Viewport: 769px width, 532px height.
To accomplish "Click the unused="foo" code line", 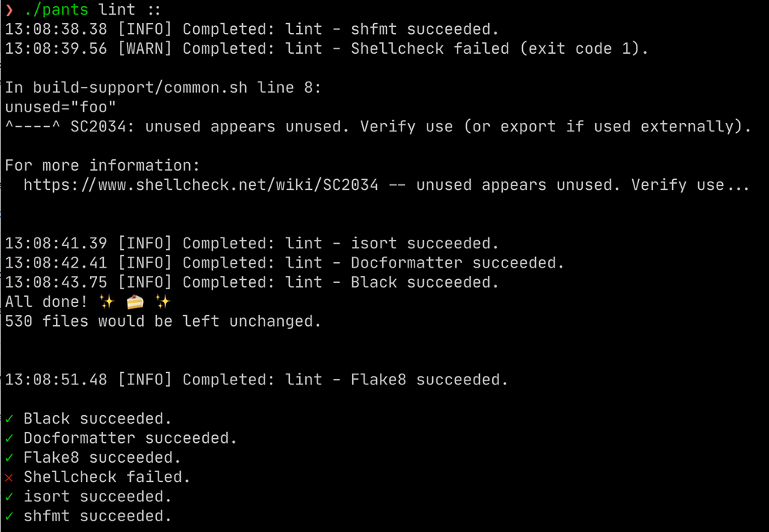I will point(55,107).
